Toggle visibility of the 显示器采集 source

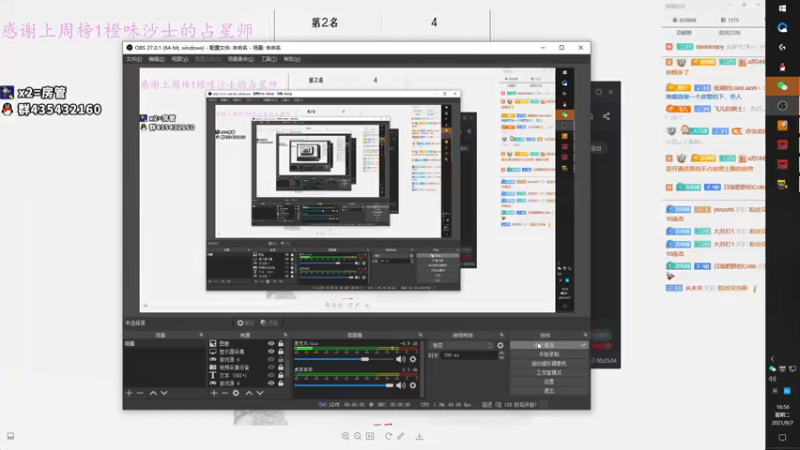[x=271, y=352]
